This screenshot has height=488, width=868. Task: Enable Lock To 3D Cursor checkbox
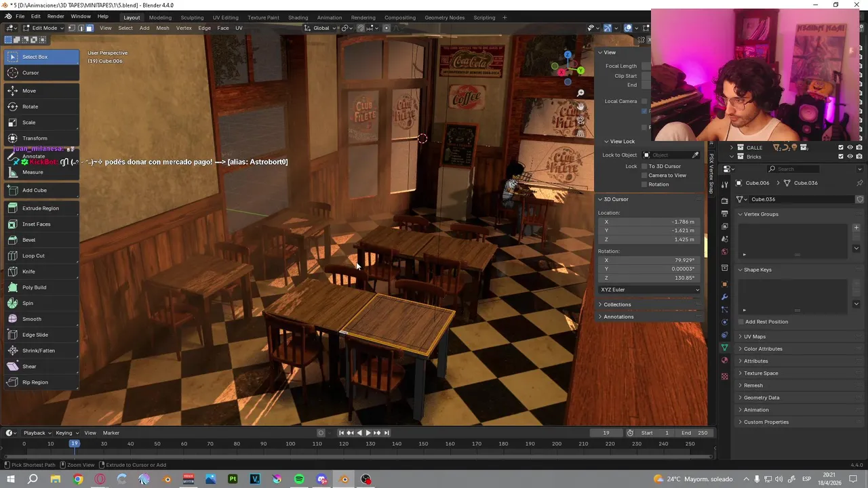pos(644,167)
